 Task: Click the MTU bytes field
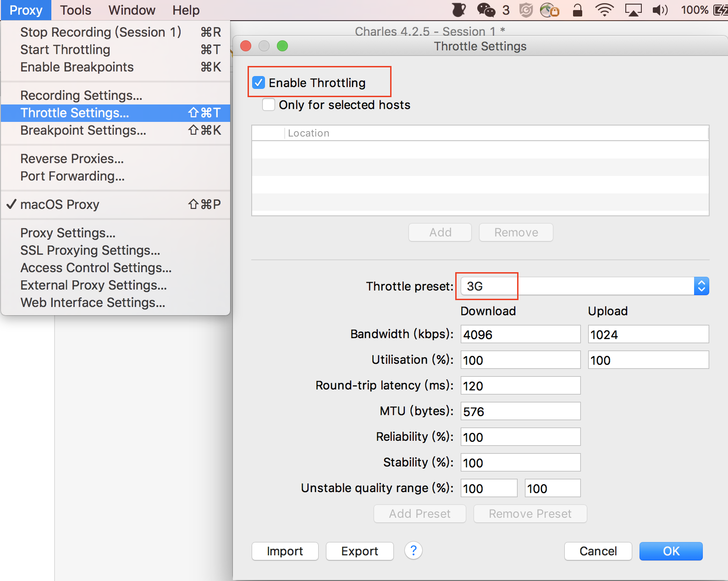click(x=521, y=411)
